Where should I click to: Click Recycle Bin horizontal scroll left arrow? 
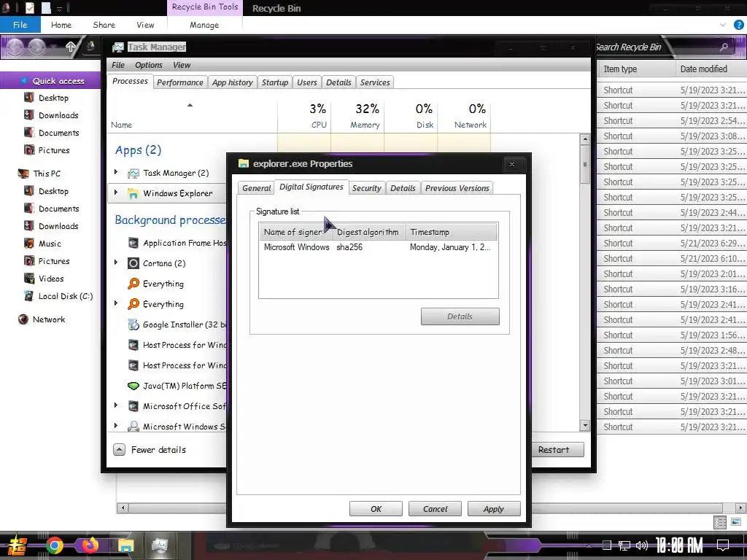[x=123, y=507]
